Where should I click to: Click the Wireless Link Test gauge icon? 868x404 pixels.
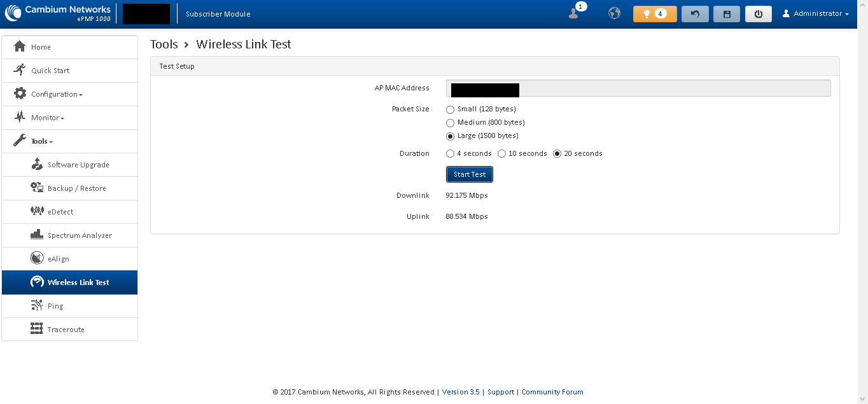coord(37,282)
